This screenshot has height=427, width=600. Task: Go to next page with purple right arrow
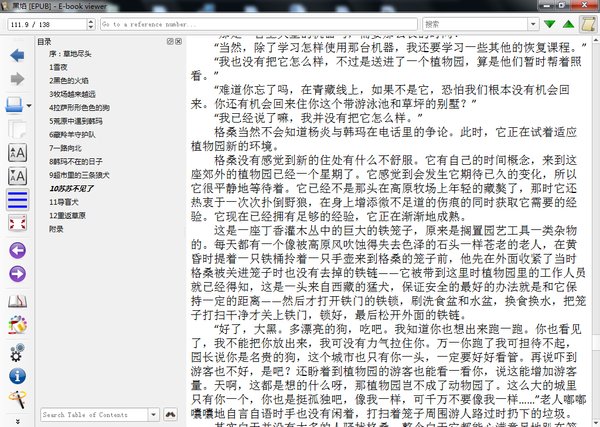(x=17, y=274)
